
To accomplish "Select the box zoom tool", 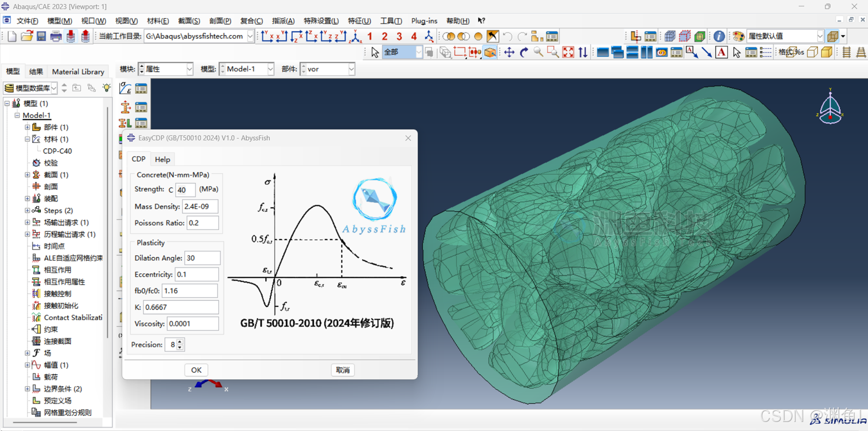I will pyautogui.click(x=553, y=53).
